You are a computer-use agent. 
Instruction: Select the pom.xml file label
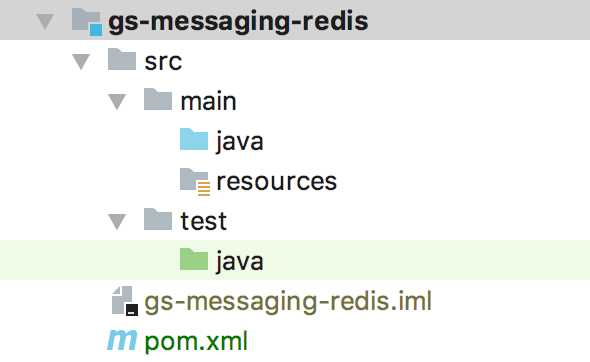tap(196, 342)
